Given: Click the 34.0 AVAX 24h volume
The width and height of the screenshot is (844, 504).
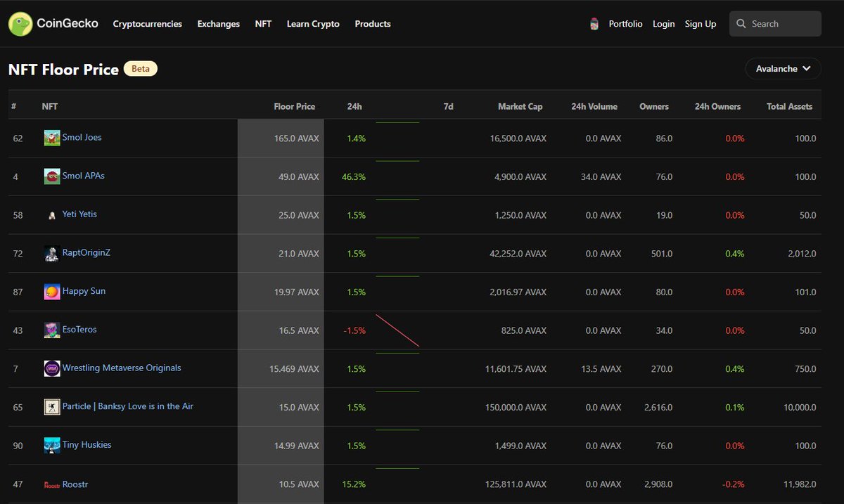Looking at the screenshot, I should (x=601, y=177).
